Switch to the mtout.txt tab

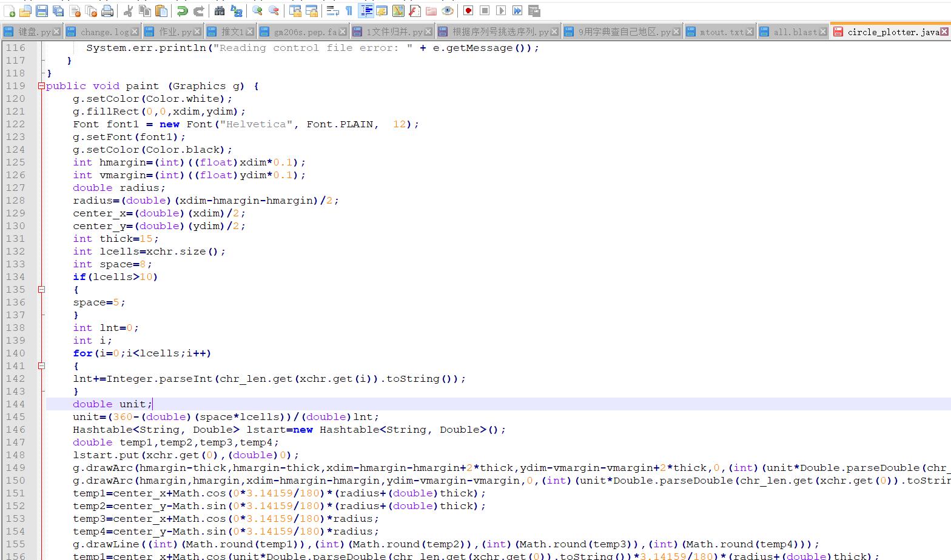coord(721,32)
